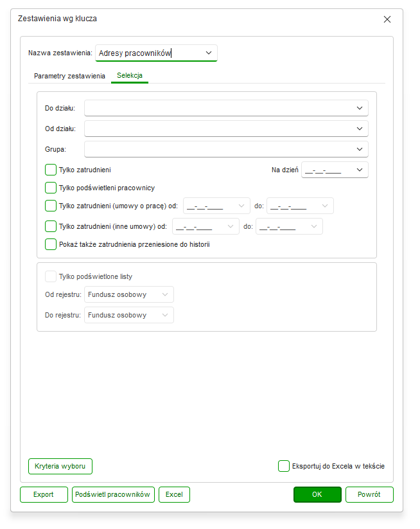This screenshot has width=420, height=529.
Task: Open the Nazwa zestawienia dropdown arrow
Action: pos(209,53)
